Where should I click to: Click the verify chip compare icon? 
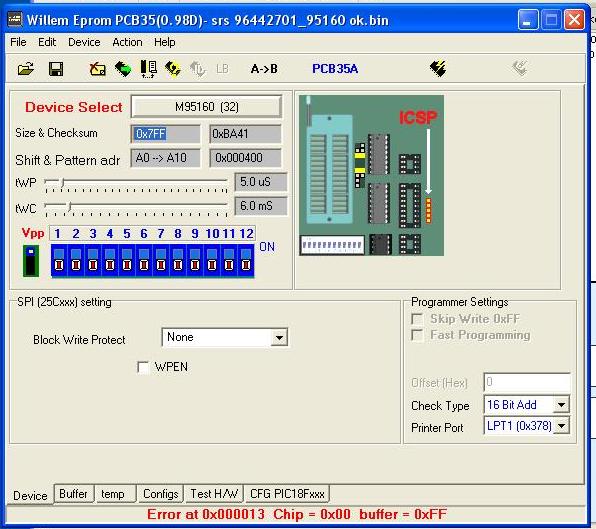149,69
